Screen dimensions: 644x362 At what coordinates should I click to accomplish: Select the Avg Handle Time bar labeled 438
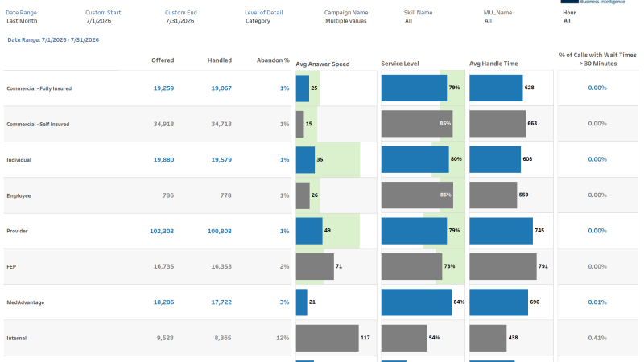pyautogui.click(x=488, y=338)
